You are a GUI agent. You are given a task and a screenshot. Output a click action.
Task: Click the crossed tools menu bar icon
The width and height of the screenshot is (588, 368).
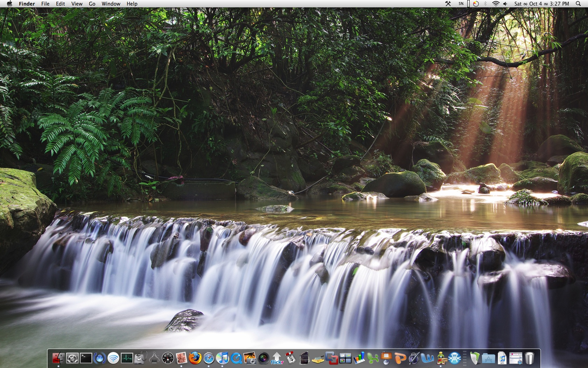pyautogui.click(x=448, y=4)
